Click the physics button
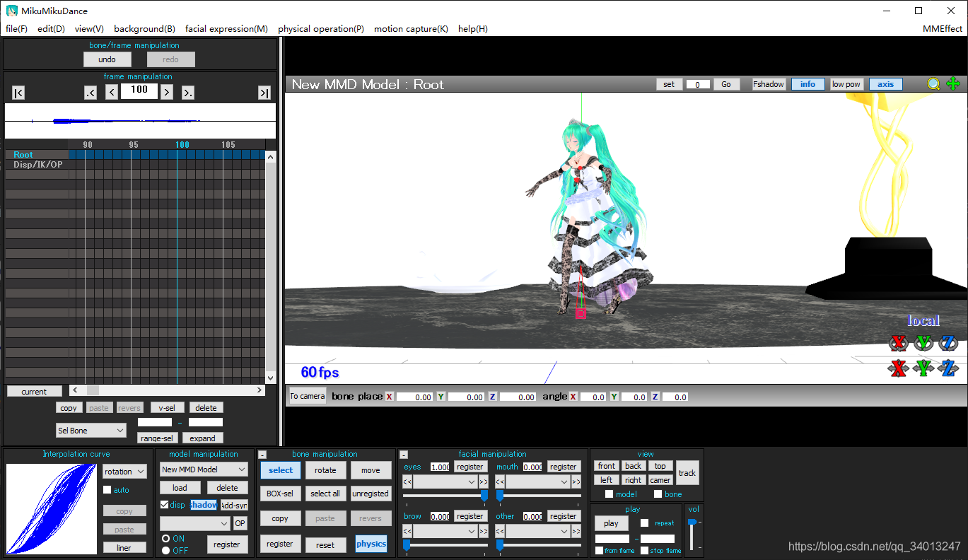 371,544
